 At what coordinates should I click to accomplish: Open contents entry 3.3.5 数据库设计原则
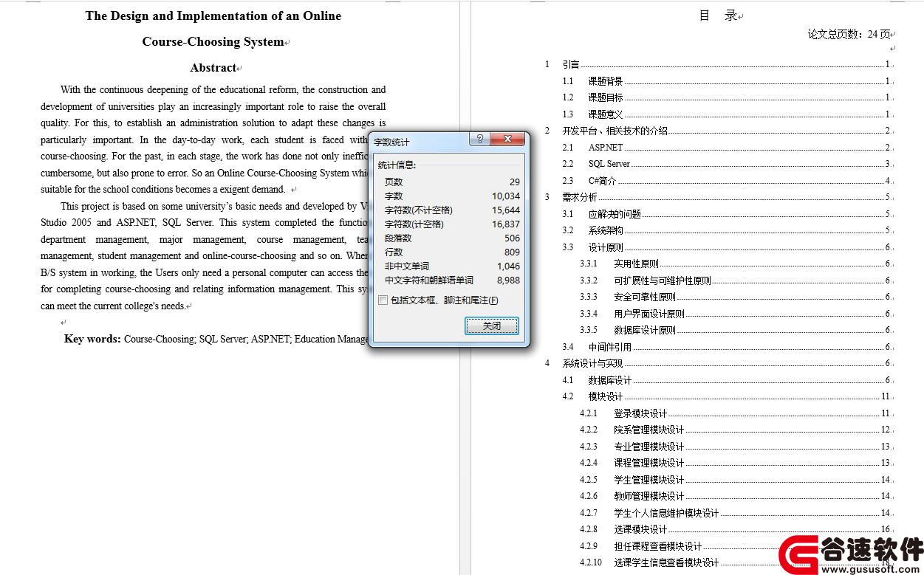(x=736, y=330)
